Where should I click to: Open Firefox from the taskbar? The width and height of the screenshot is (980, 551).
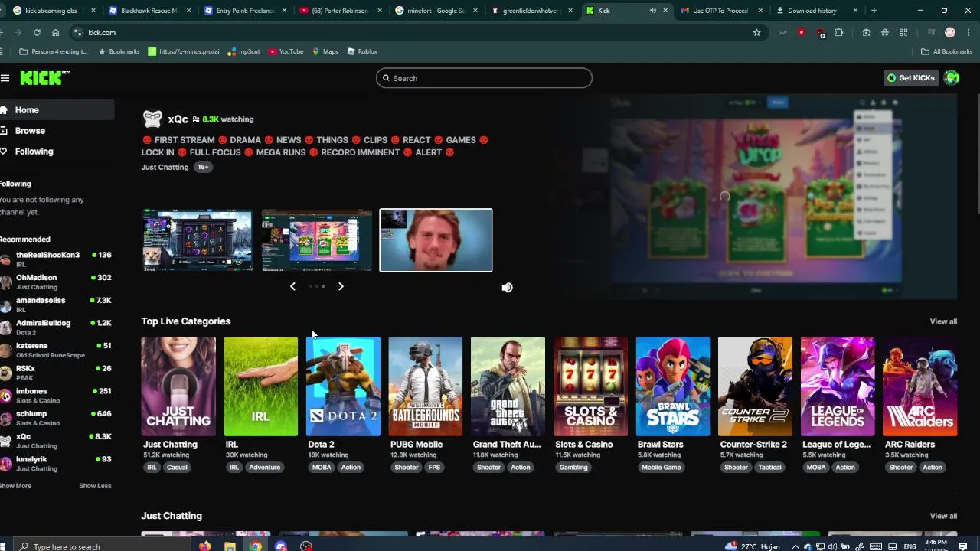(204, 546)
